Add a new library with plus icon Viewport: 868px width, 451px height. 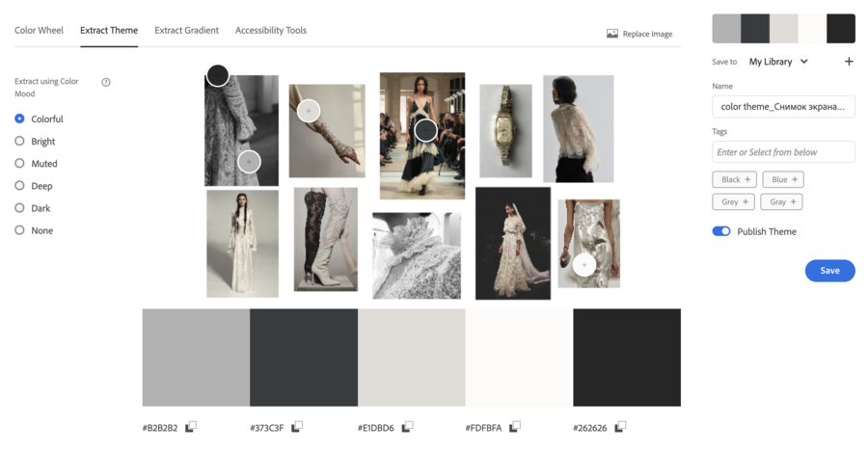(x=849, y=62)
